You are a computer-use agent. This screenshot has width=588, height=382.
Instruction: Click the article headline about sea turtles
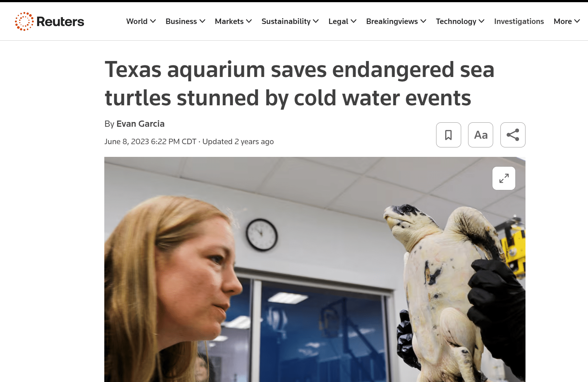click(x=299, y=84)
